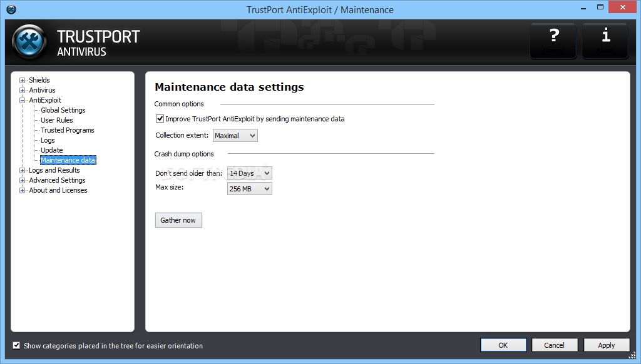641x364 pixels.
Task: Select Global Settings in the tree
Action: tap(63, 110)
